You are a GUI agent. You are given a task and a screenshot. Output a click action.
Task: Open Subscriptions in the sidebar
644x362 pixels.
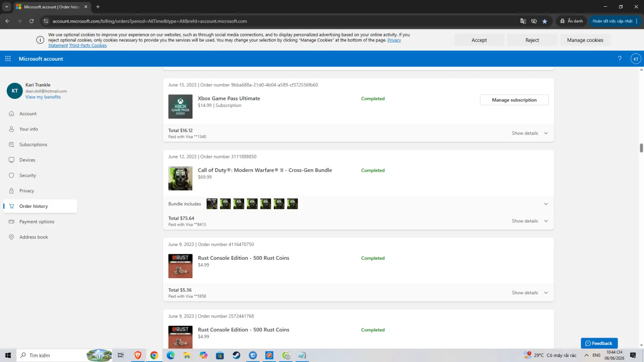coord(40,145)
